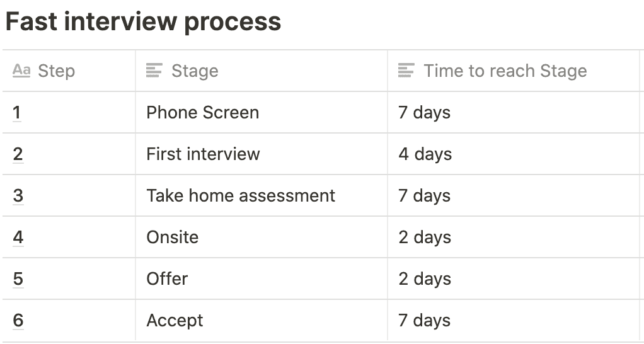Click the text property icon beside Stage
The height and width of the screenshot is (344, 644).
pyautogui.click(x=154, y=71)
